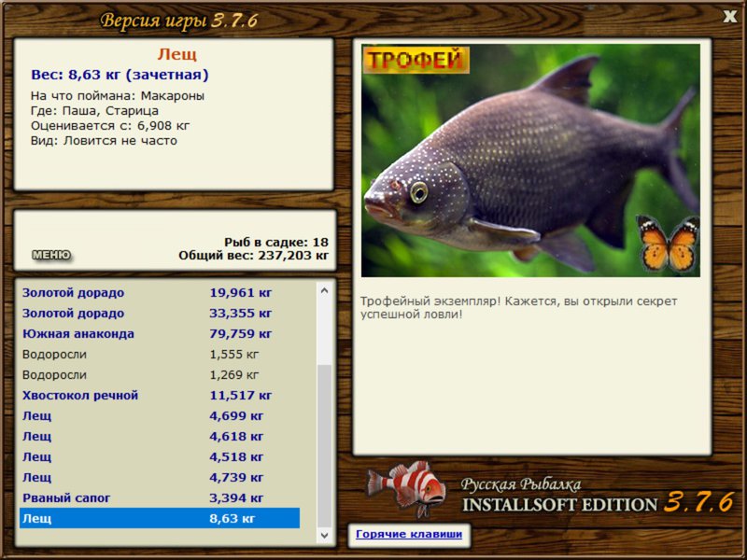Click the scroll down arrow in fish list
Screen dimensions: 747x560
click(324, 535)
